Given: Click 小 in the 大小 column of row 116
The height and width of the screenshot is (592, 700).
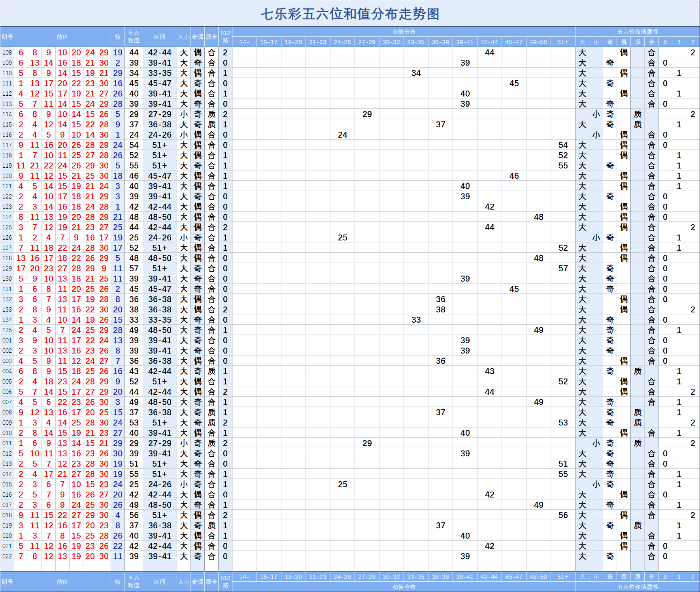Looking at the screenshot, I should tap(184, 135).
